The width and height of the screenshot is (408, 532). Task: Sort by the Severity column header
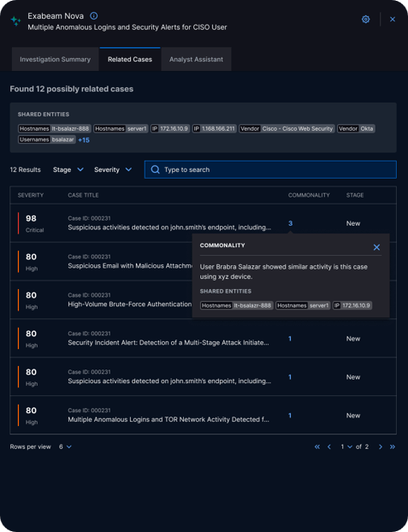31,195
